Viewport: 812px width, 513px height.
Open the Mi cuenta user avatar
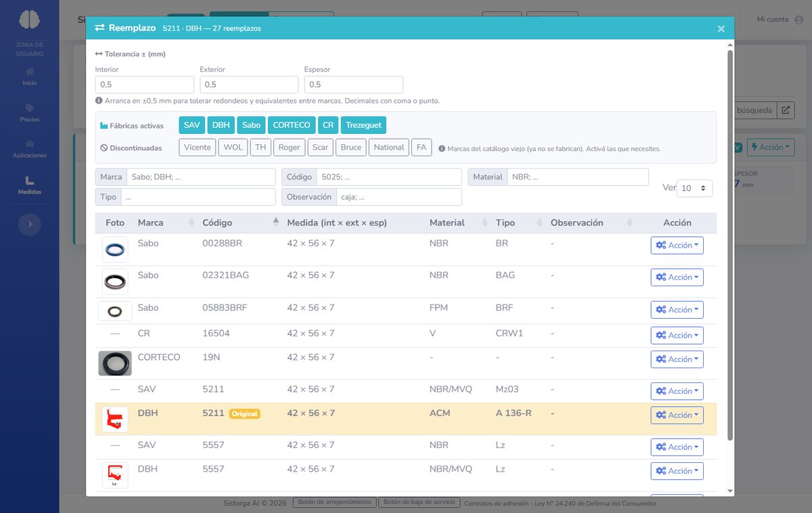(799, 20)
